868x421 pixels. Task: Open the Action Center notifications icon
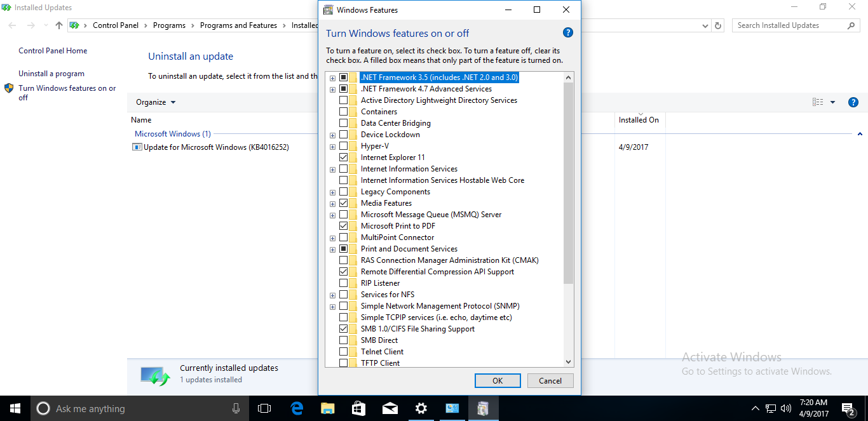(848, 408)
